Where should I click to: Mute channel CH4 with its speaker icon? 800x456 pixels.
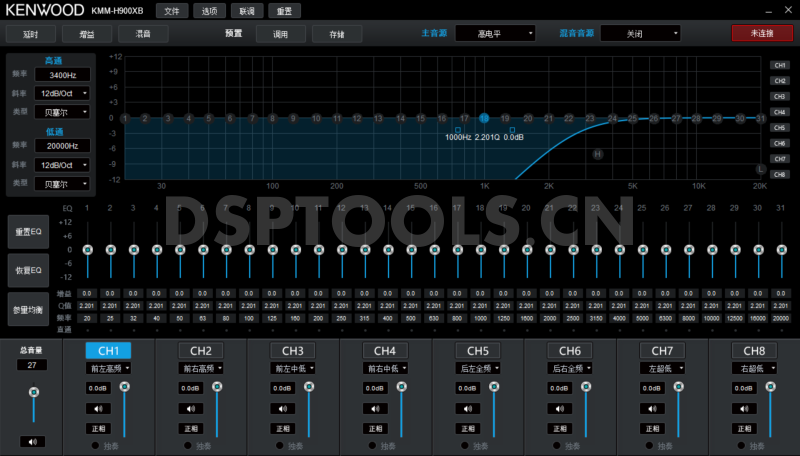(376, 408)
